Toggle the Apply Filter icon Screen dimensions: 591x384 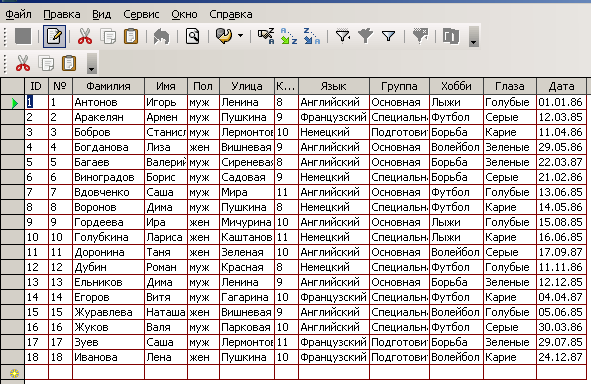pos(366,37)
